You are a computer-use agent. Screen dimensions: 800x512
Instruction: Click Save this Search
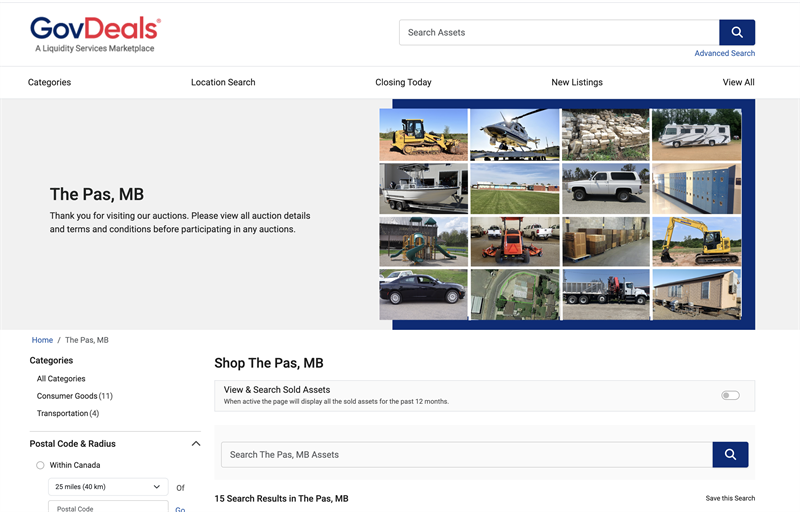pos(730,498)
